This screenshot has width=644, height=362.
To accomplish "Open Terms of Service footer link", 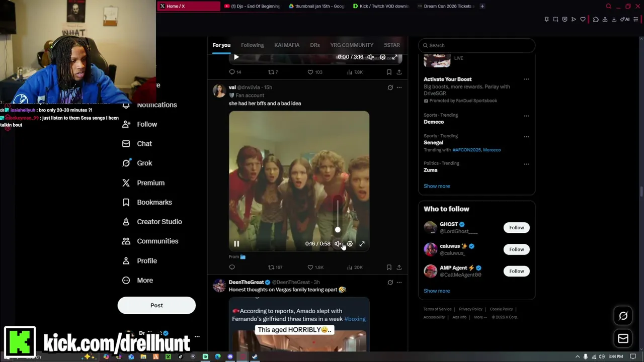I will point(437,309).
